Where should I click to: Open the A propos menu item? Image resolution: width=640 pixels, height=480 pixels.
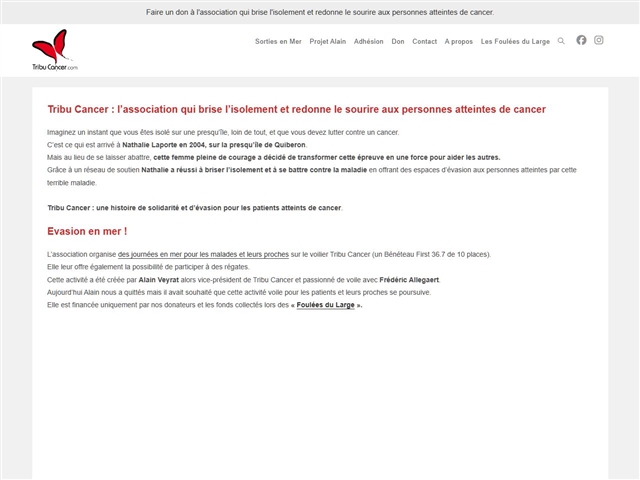pos(459,41)
